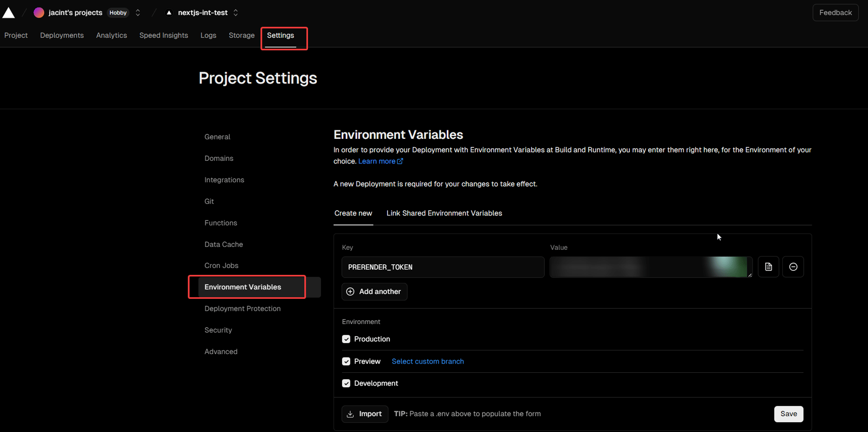868x432 pixels.
Task: Click the Vercel triangle logo
Action: pyautogui.click(x=8, y=13)
